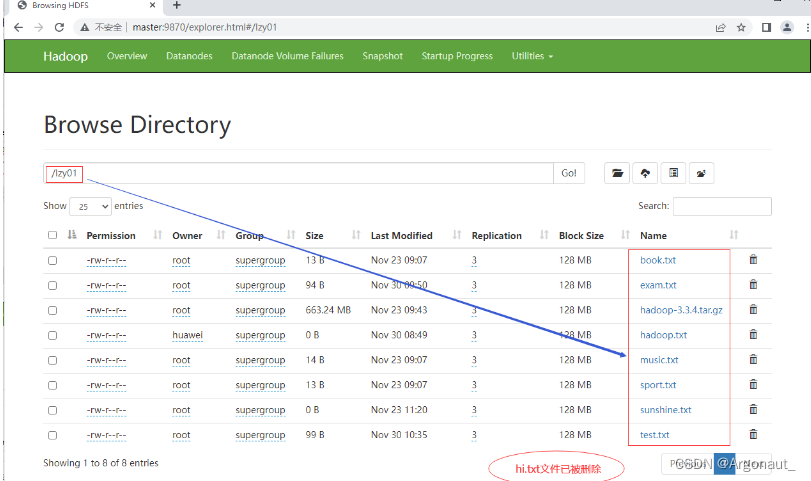Sort table by Last Modified column
Viewport: 811px width, 481px height.
pos(401,235)
